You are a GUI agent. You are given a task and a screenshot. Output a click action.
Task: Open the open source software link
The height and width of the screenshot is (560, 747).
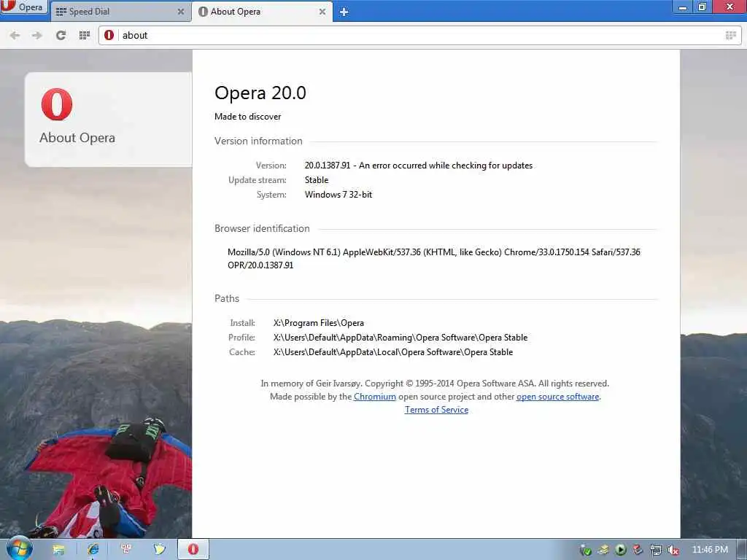[x=557, y=397]
